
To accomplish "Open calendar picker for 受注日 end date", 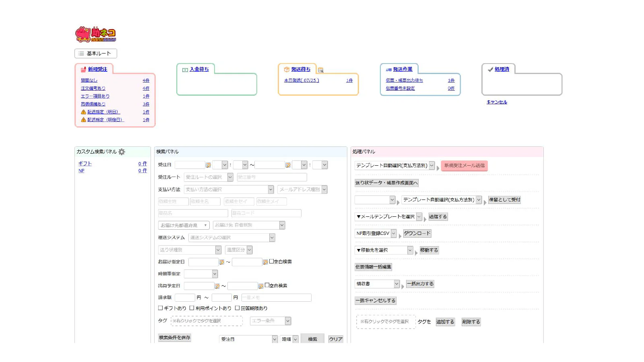I will pyautogui.click(x=288, y=165).
